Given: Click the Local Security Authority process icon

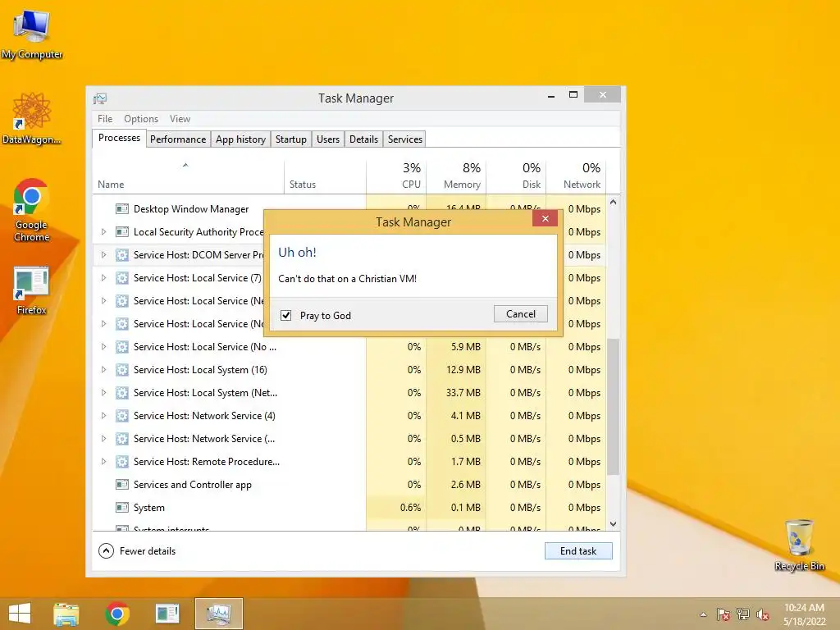Looking at the screenshot, I should point(122,232).
